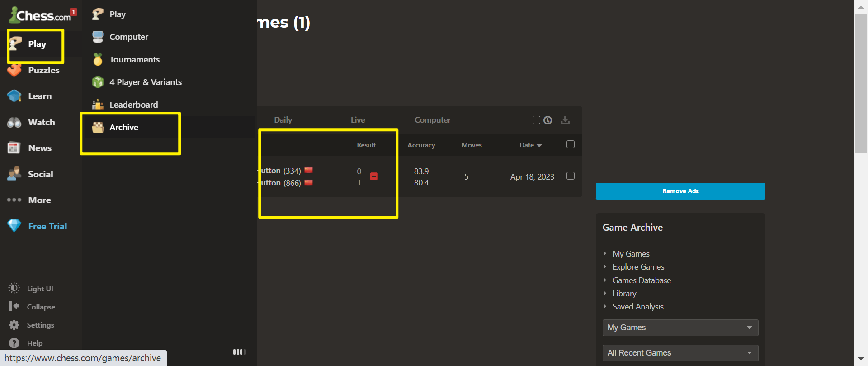The height and width of the screenshot is (366, 868).
Task: Expand the Games Database arrow
Action: (605, 280)
